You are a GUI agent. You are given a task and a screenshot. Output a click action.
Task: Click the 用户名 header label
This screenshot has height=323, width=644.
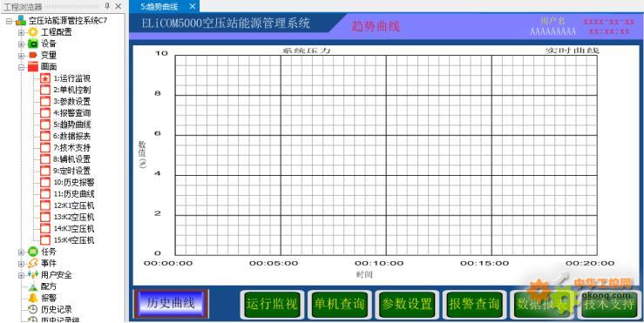[553, 21]
